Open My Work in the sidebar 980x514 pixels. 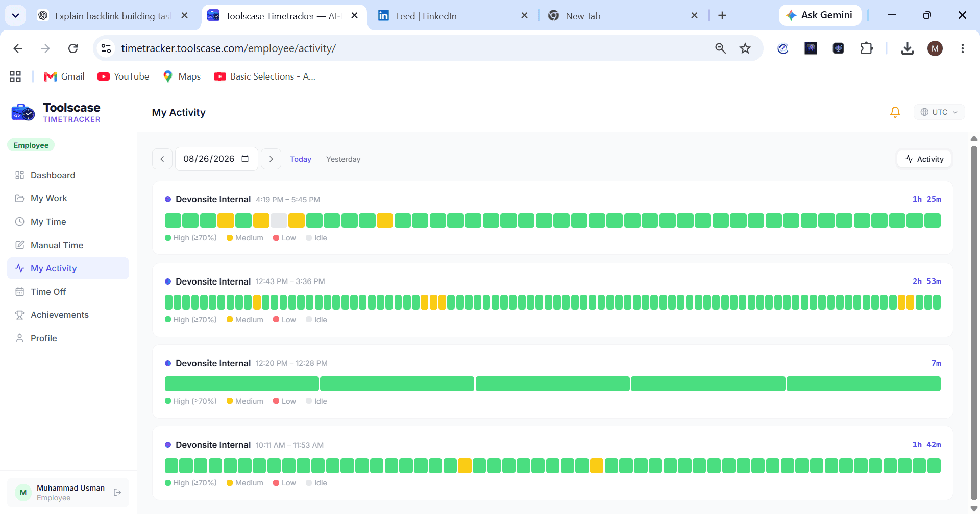(68, 198)
